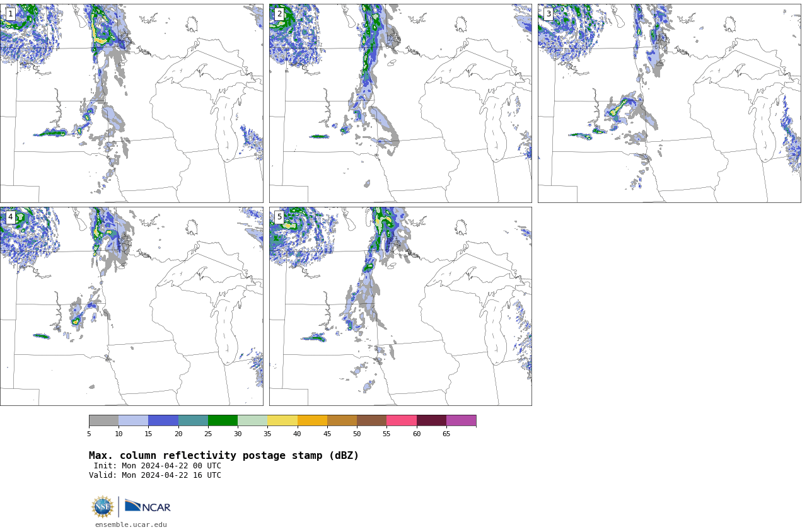Click the ensemble.ucar.edu text
807x532 pixels.
click(x=131, y=524)
